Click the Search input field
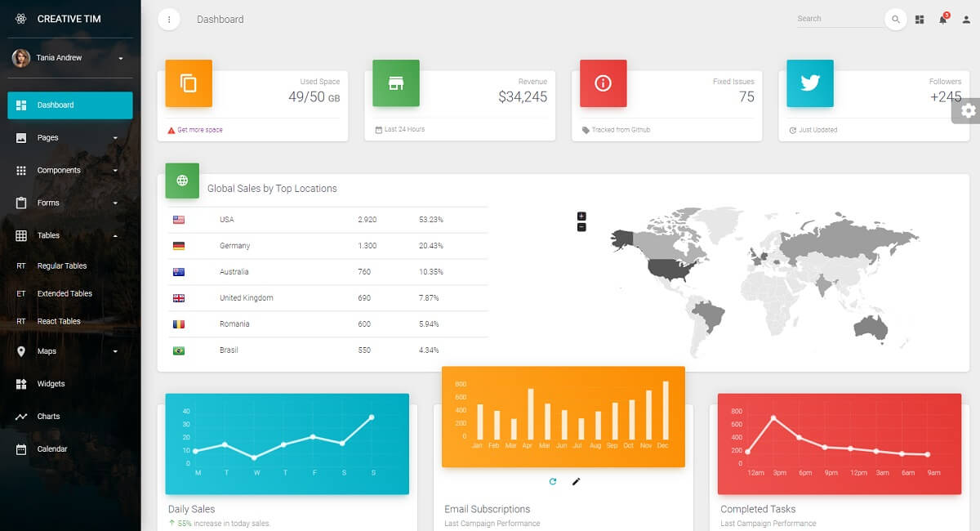 [841, 18]
